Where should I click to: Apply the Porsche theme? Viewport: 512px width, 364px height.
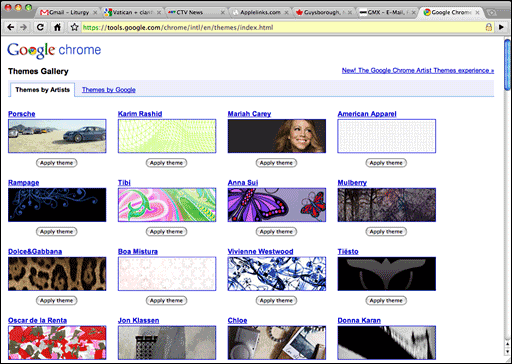[56, 163]
